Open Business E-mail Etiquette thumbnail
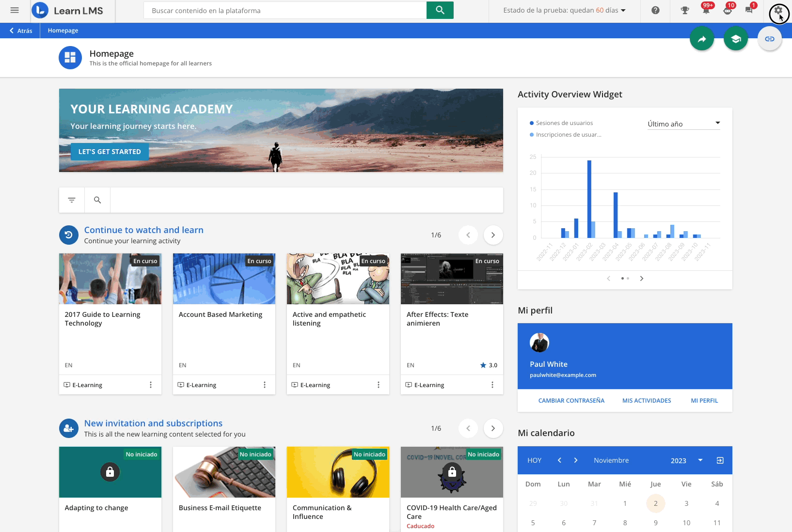Image resolution: width=792 pixels, height=532 pixels. pyautogui.click(x=224, y=472)
